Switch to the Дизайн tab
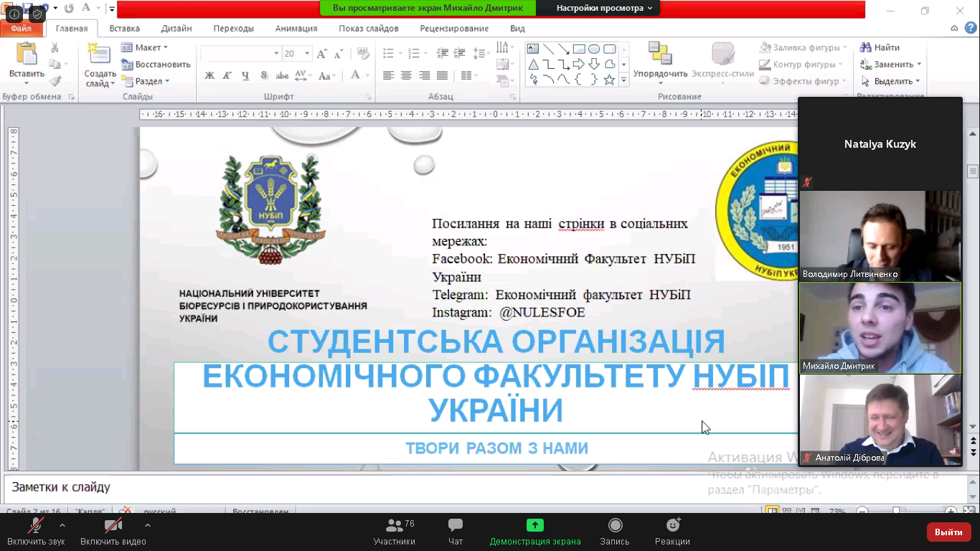980x551 pixels. point(176,29)
